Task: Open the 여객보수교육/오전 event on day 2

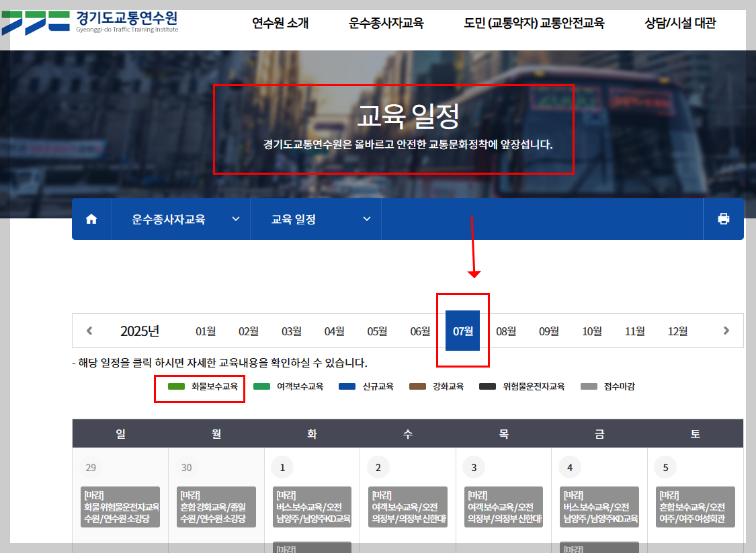Action: [408, 507]
